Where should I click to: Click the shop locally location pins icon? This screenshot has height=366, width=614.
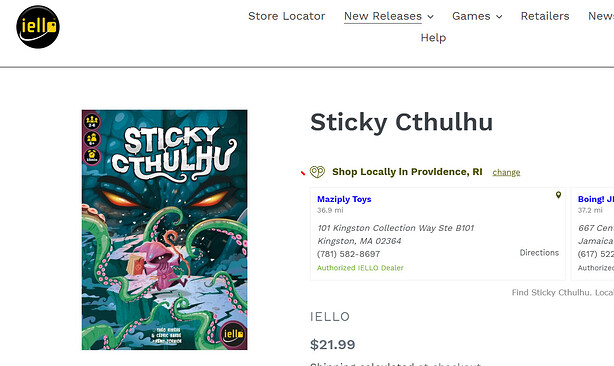[x=317, y=172]
